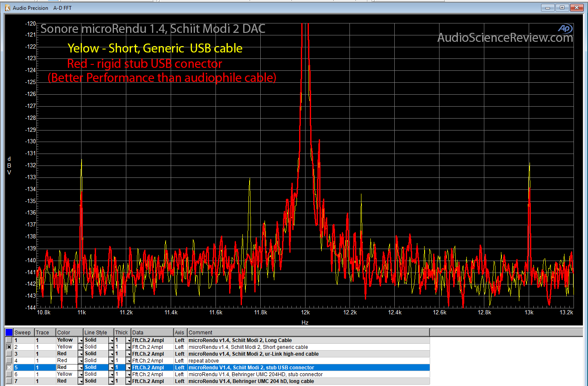Maximize the A-D FFT window
The image size is (588, 386).
[x=562, y=8]
